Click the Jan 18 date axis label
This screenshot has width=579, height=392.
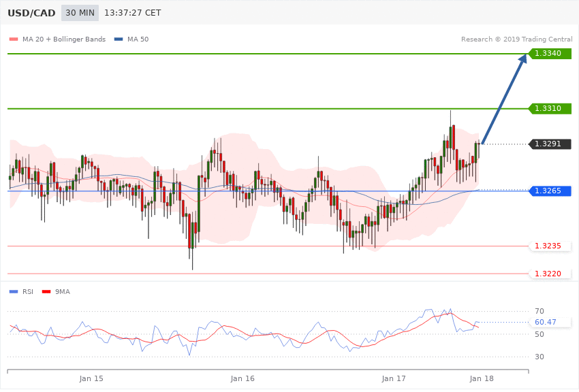[482, 378]
